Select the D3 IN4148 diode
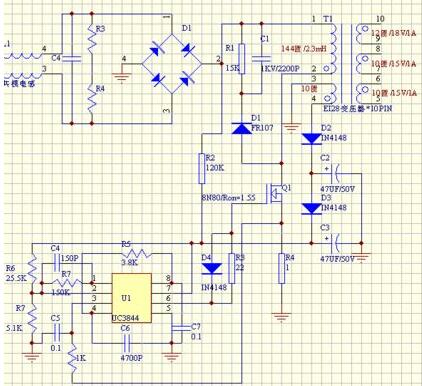Image resolution: width=422 pixels, height=386 pixels. pos(311,209)
